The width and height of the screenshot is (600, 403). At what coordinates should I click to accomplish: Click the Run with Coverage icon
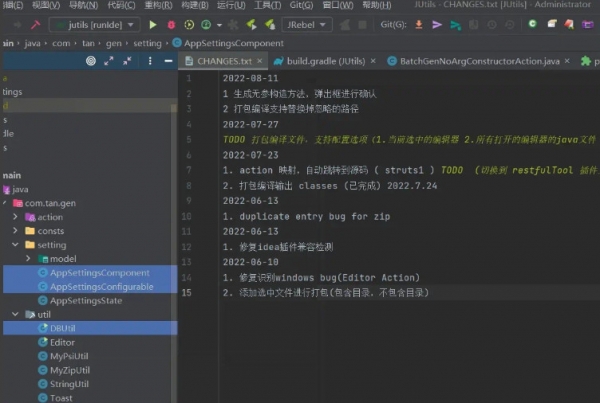[189, 23]
